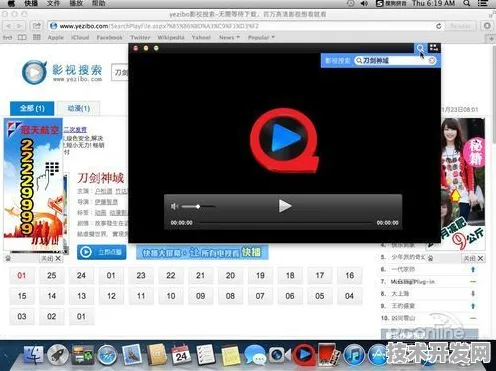Open Messages from the Dock
Image resolution: width=496 pixels, height=371 pixels.
click(x=255, y=355)
